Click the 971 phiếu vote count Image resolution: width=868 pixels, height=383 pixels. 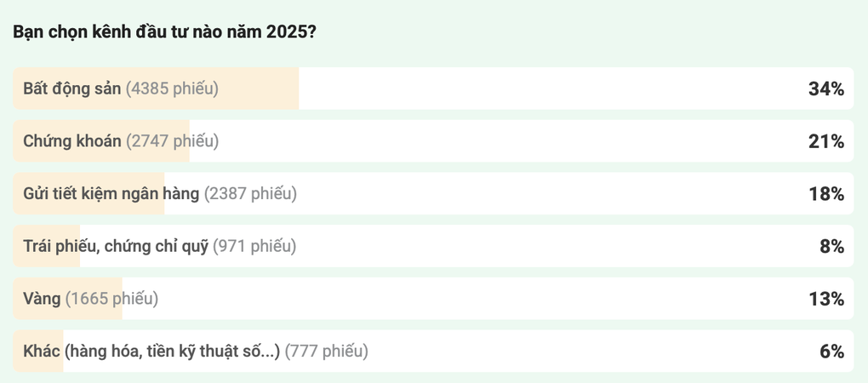pyautogui.click(x=254, y=246)
